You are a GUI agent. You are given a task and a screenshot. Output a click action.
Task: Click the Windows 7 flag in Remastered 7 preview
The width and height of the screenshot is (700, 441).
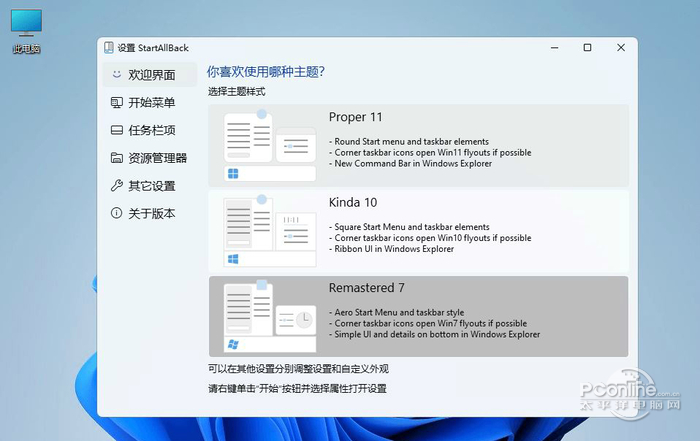pyautogui.click(x=233, y=344)
